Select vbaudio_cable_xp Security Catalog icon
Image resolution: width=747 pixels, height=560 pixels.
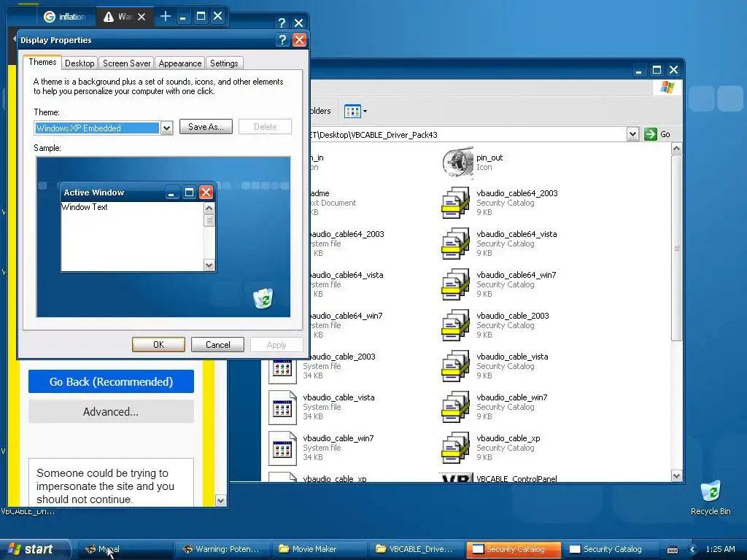(x=455, y=448)
